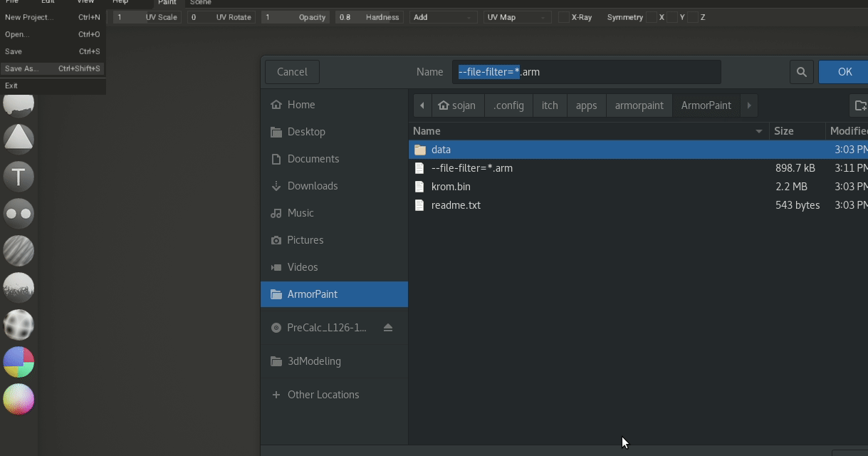Click the path bar left arrow

tap(422, 105)
